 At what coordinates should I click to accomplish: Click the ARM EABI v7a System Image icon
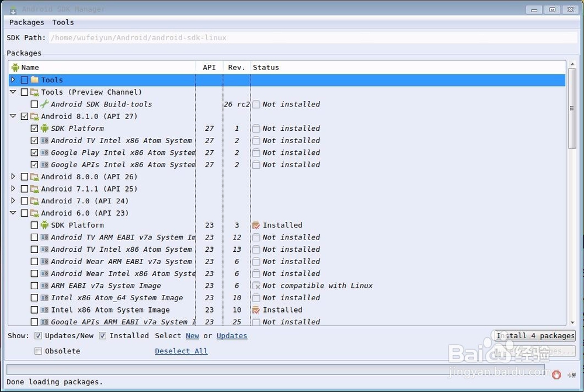(44, 286)
